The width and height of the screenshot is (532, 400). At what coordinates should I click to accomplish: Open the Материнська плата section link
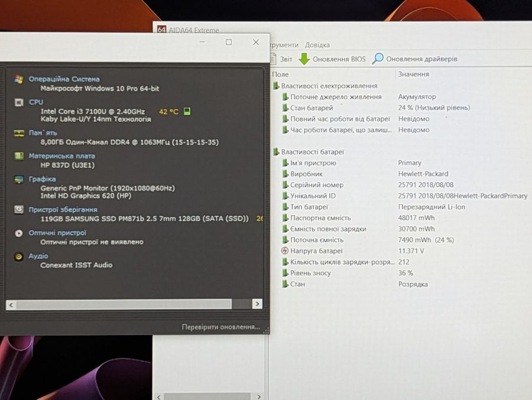pos(61,156)
